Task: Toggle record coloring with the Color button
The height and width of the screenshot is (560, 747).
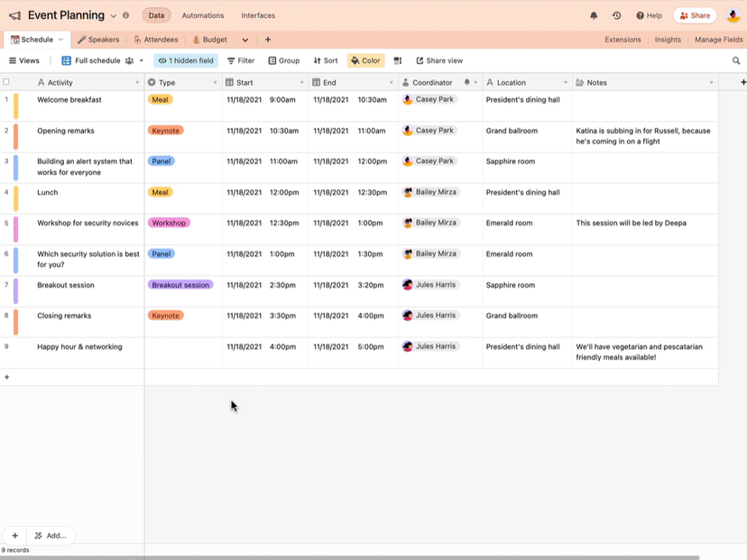Action: (365, 60)
